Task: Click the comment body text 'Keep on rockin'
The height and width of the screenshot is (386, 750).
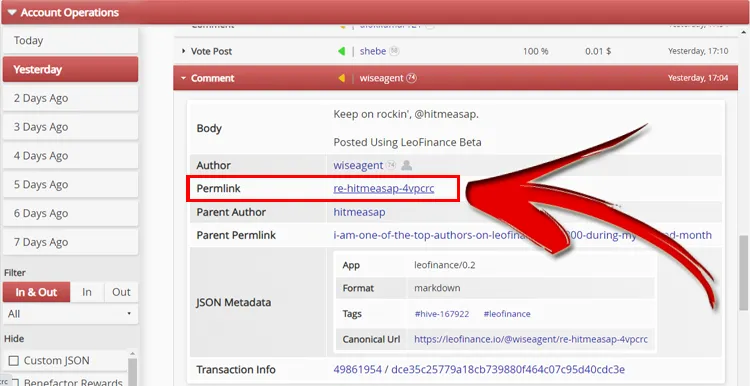Action: tap(406, 114)
